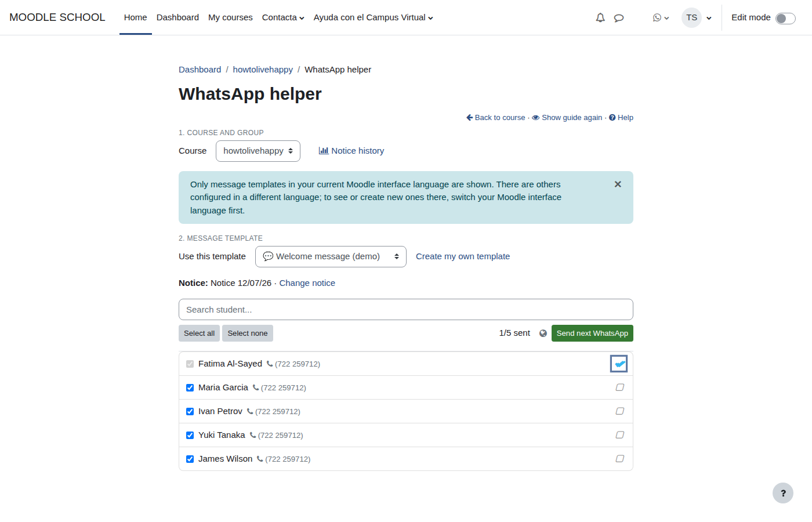Open the WhatsApp menu in navbar
The image size is (812, 522).
click(661, 17)
